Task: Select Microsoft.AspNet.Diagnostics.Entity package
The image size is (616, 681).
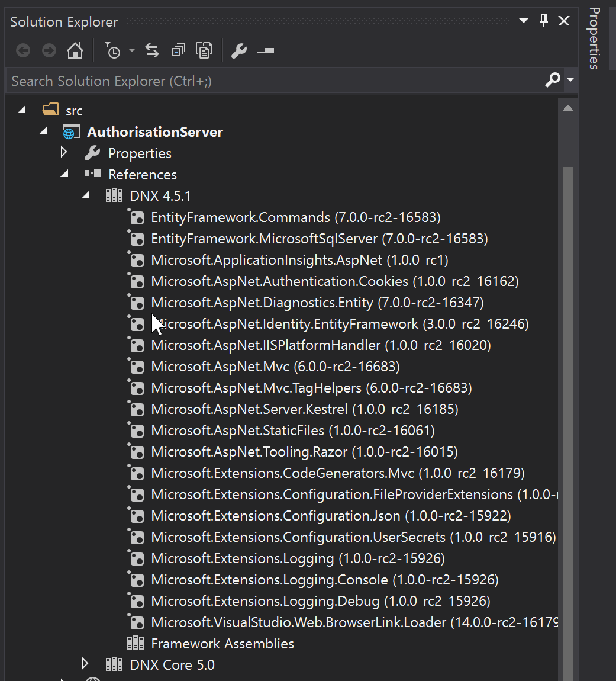Action: (317, 302)
